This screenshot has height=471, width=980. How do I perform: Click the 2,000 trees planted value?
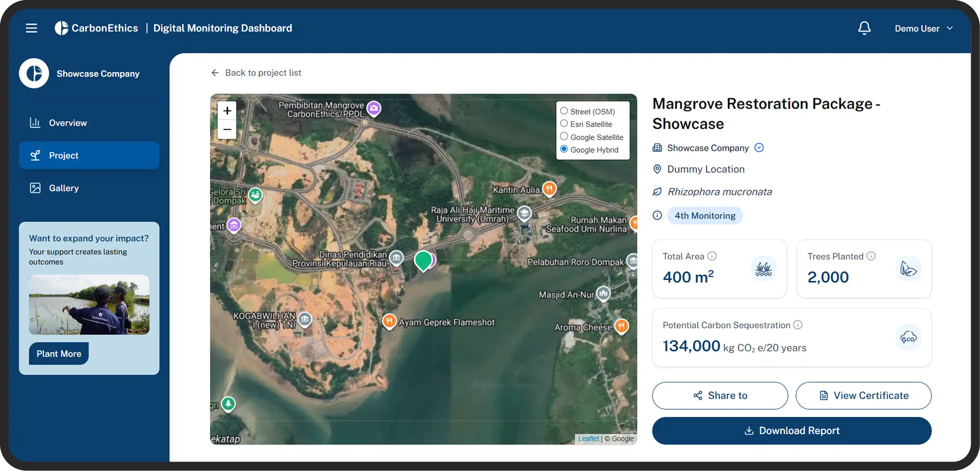click(828, 277)
